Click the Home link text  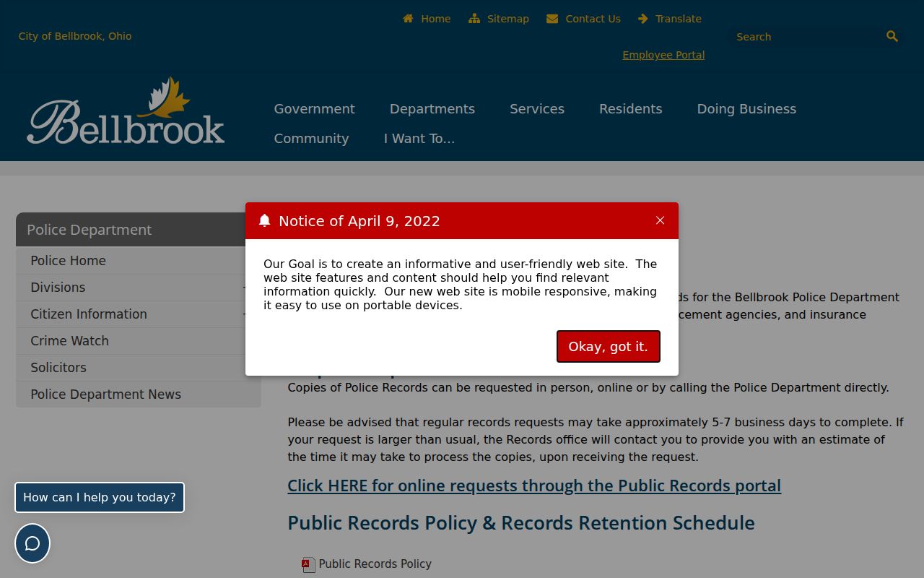click(436, 19)
